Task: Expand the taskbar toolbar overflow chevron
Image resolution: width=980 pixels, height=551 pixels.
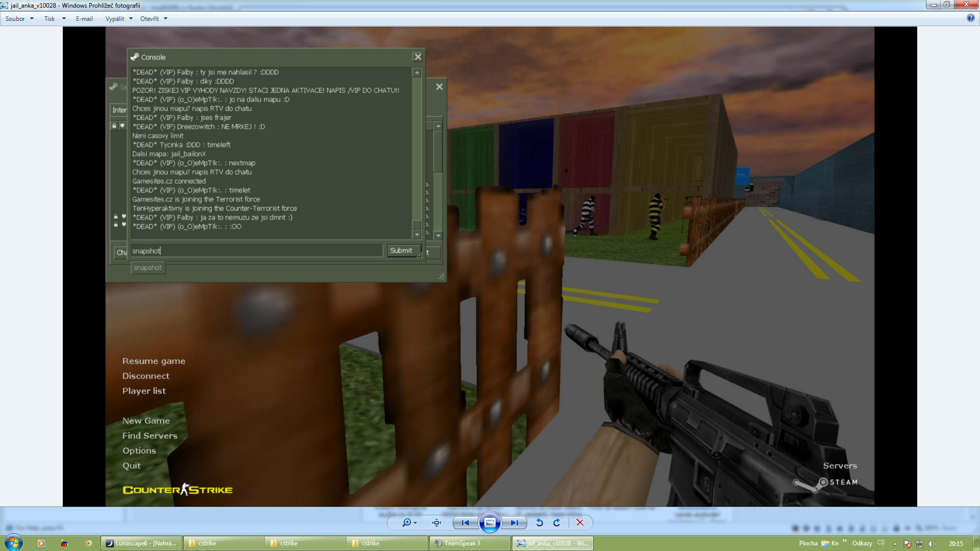Action: (x=845, y=541)
